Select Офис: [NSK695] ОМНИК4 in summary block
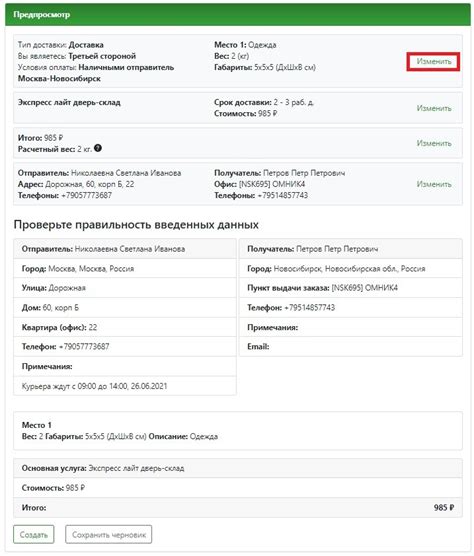Screen dimensions: 474x556 click(260, 184)
